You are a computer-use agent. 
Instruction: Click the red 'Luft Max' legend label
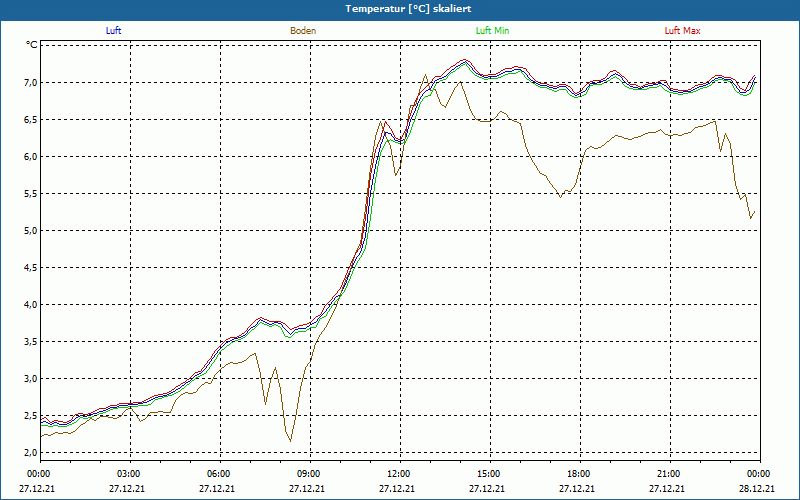[682, 31]
